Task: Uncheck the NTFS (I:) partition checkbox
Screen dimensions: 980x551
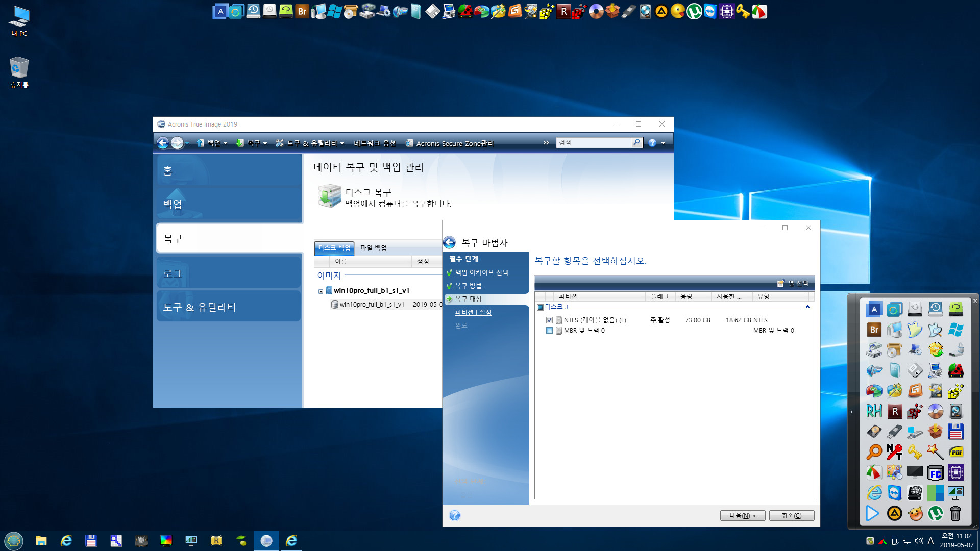Action: [549, 320]
